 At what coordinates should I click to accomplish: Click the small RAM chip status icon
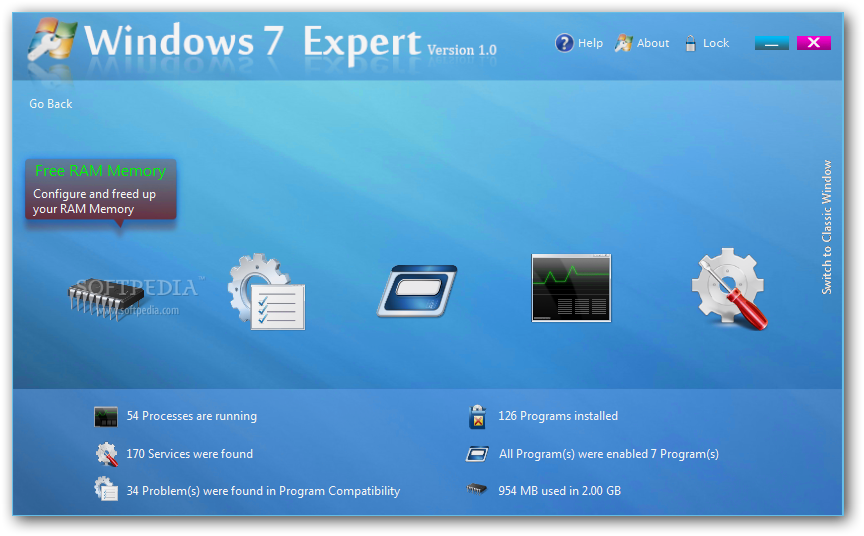pyautogui.click(x=477, y=489)
